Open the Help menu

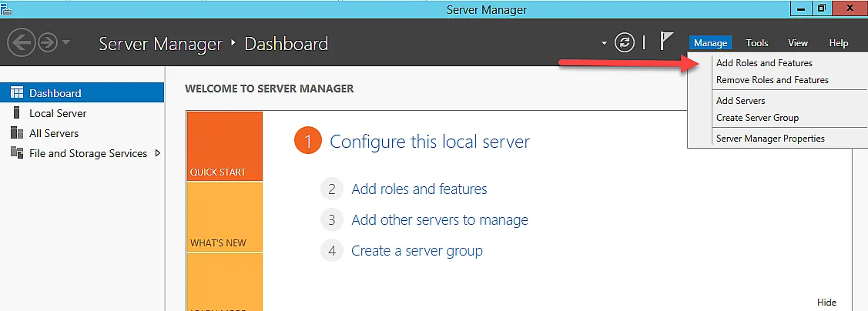pos(839,42)
